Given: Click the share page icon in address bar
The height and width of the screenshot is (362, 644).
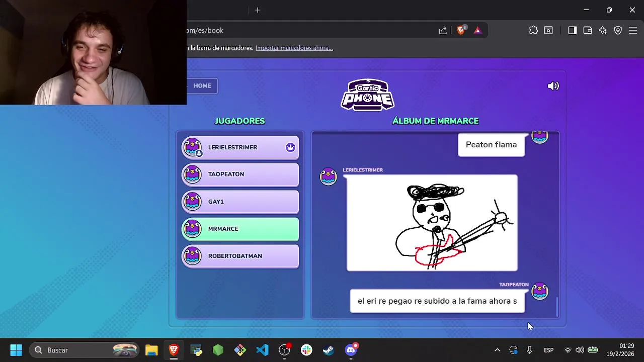Looking at the screenshot, I should pyautogui.click(x=443, y=30).
